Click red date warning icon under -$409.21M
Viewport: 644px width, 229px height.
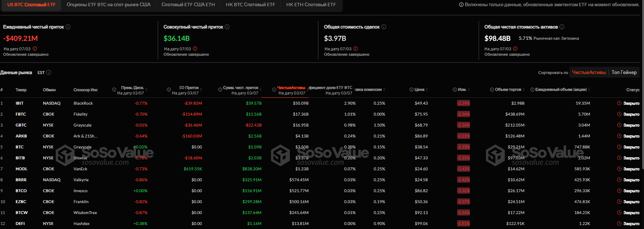(35, 48)
